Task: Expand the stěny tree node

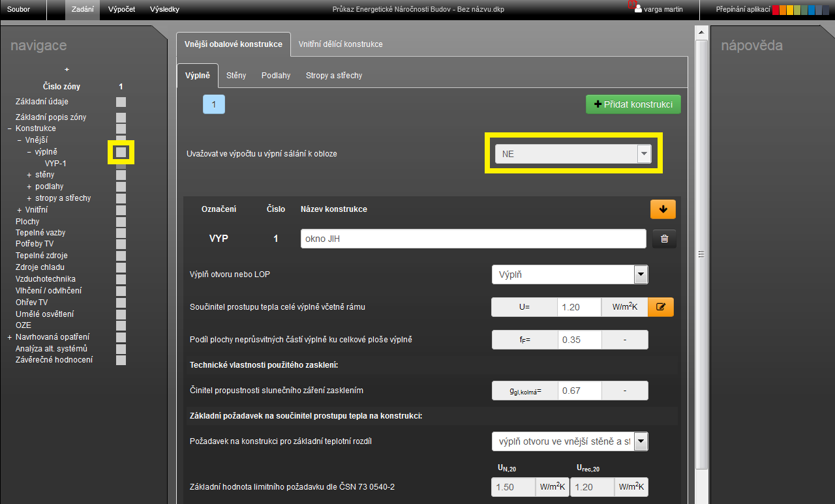Action: pos(29,175)
